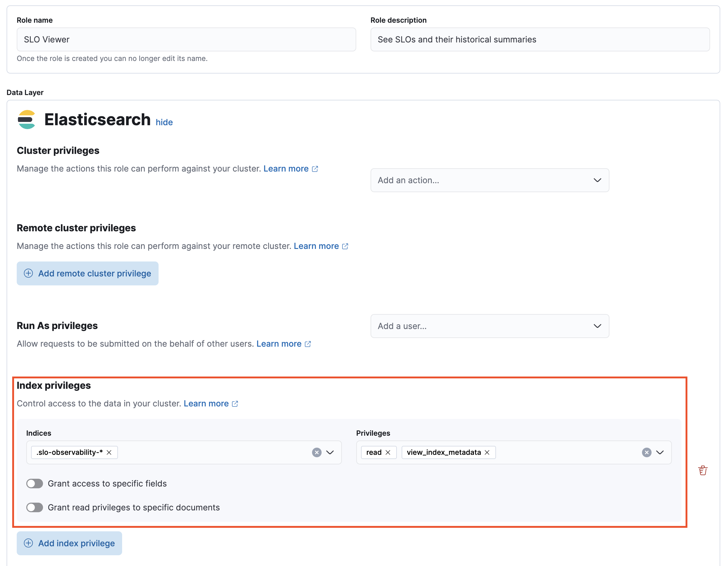Expand the Indices combo box chevron

[330, 452]
